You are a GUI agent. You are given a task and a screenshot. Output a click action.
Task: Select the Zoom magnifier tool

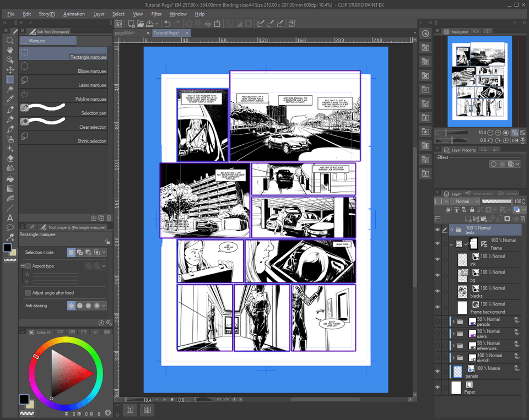(x=10, y=41)
